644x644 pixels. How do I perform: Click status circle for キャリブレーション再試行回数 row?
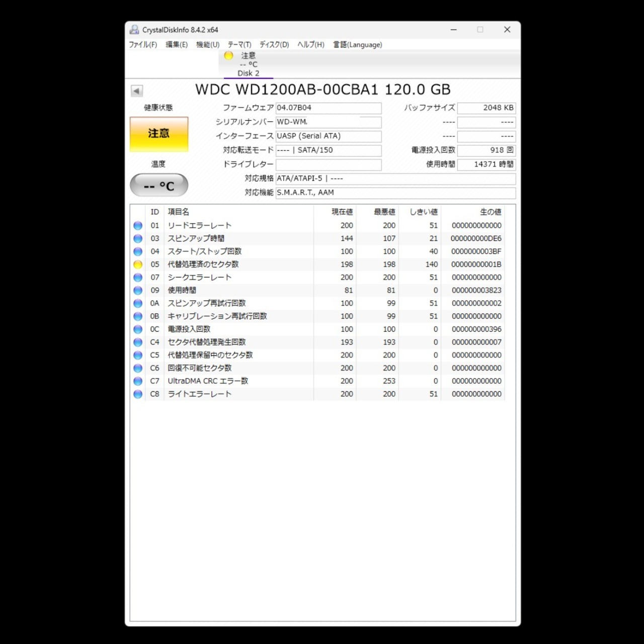(138, 316)
